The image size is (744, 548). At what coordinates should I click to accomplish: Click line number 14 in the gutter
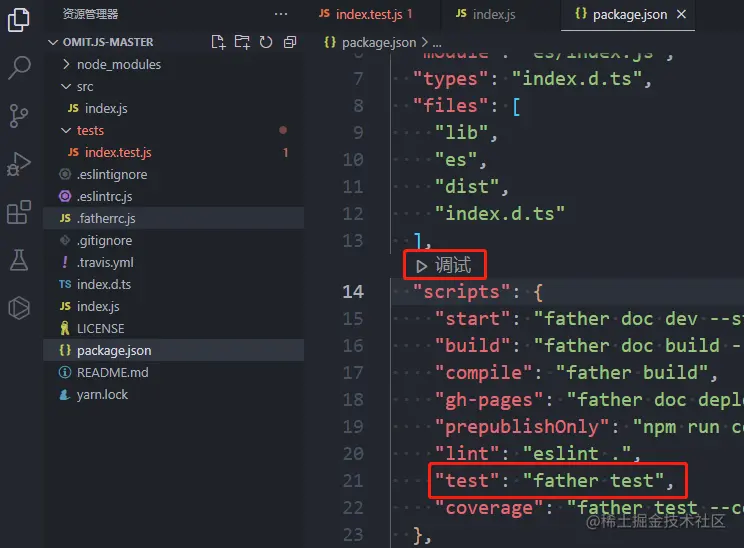pyautogui.click(x=353, y=291)
